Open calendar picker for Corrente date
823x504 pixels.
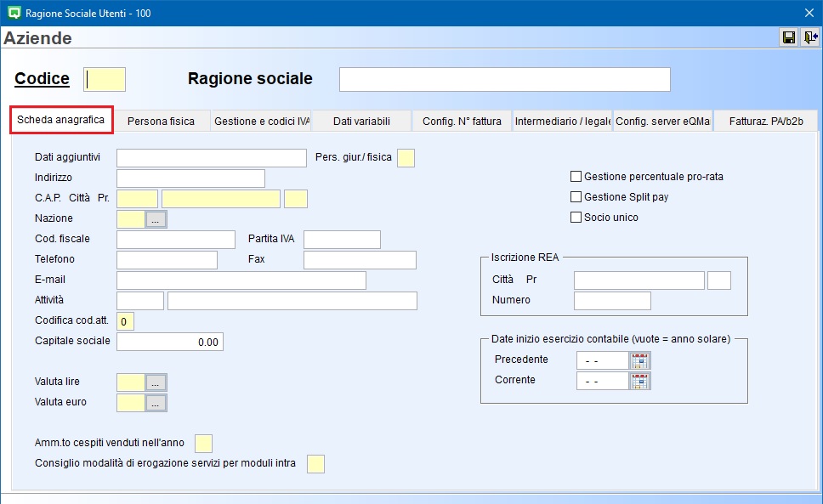point(640,382)
